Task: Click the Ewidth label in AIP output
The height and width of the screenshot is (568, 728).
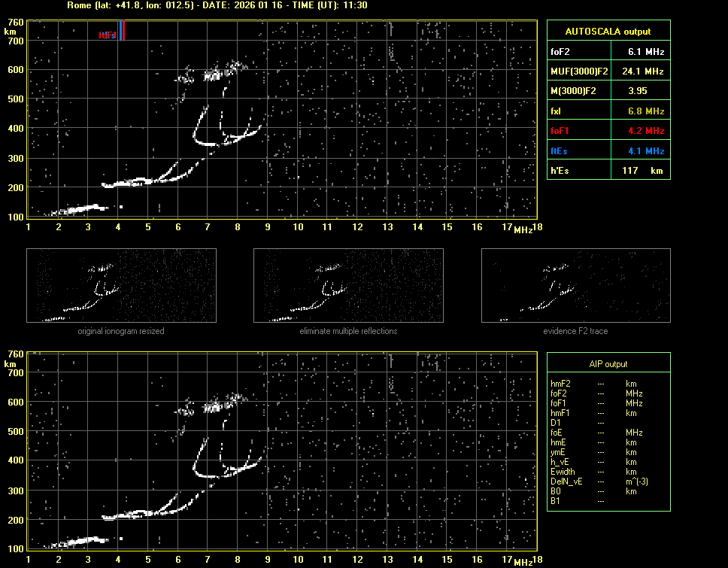Action: coord(563,472)
